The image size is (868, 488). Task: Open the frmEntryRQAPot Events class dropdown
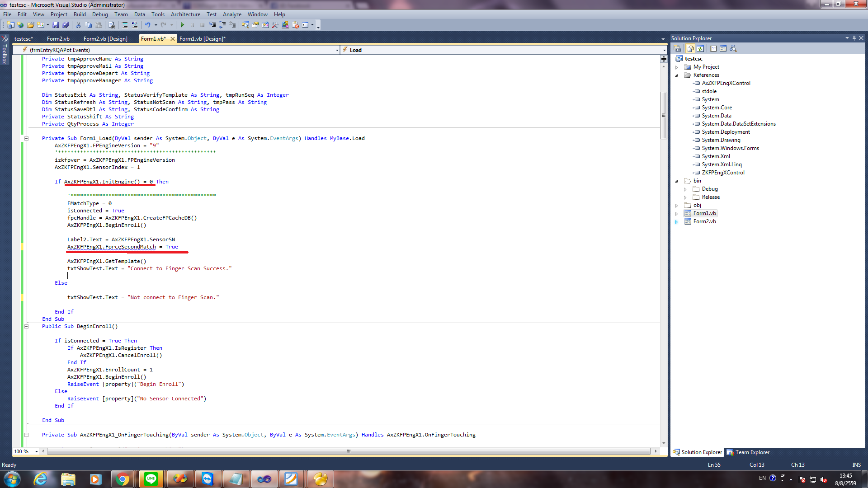pyautogui.click(x=337, y=50)
